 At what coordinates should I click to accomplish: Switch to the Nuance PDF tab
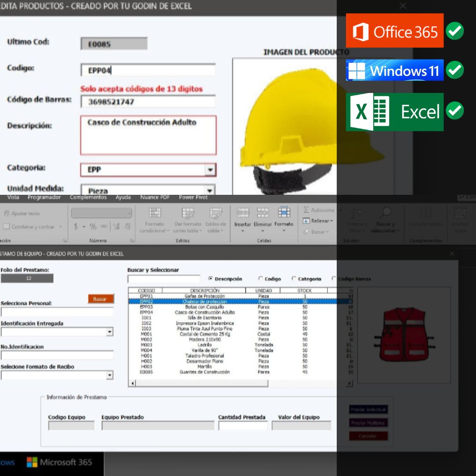[155, 197]
